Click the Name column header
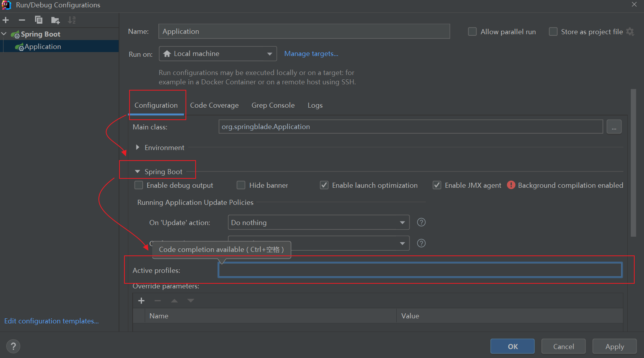The height and width of the screenshot is (358, 644). point(271,316)
